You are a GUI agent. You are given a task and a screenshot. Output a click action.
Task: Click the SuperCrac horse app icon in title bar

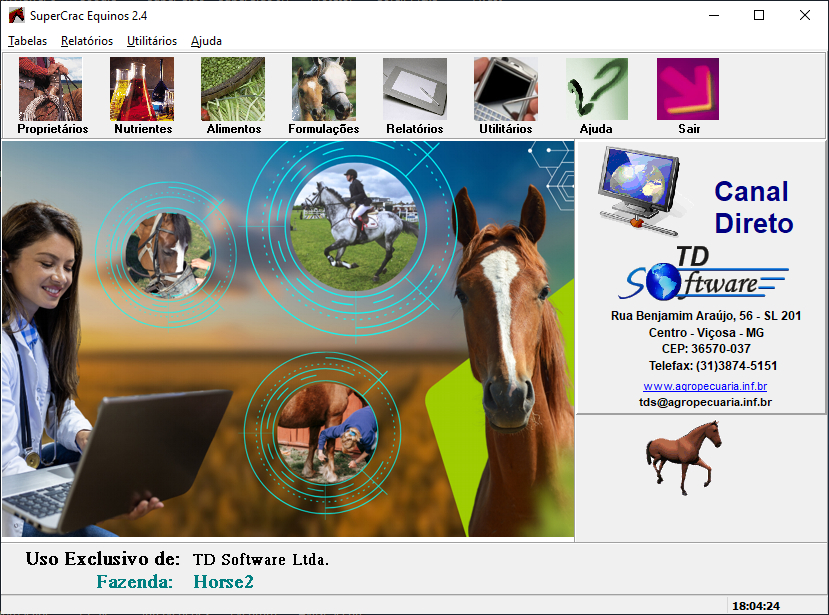16,15
